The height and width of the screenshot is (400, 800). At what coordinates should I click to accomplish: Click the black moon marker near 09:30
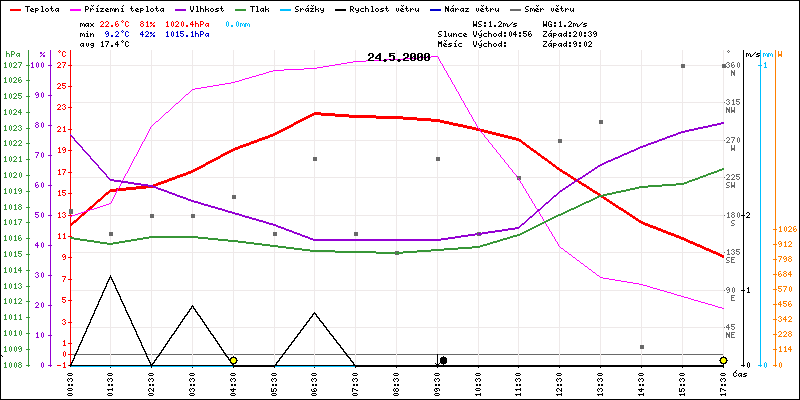tap(442, 360)
